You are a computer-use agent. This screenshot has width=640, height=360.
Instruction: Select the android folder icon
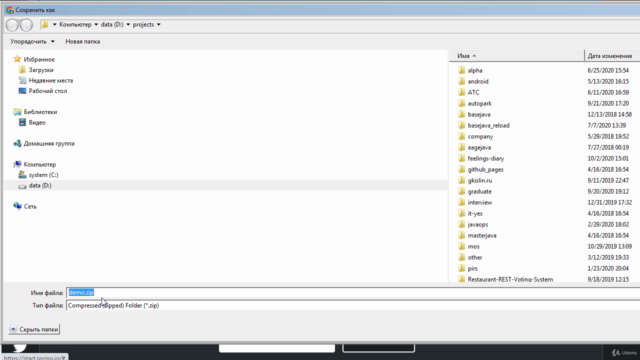click(462, 81)
